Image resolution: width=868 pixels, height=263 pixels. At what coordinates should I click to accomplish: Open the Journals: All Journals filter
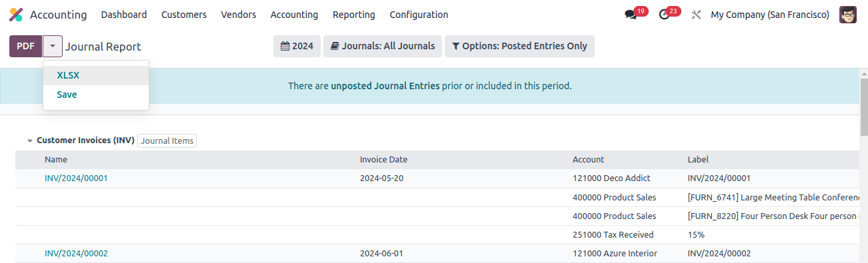383,46
